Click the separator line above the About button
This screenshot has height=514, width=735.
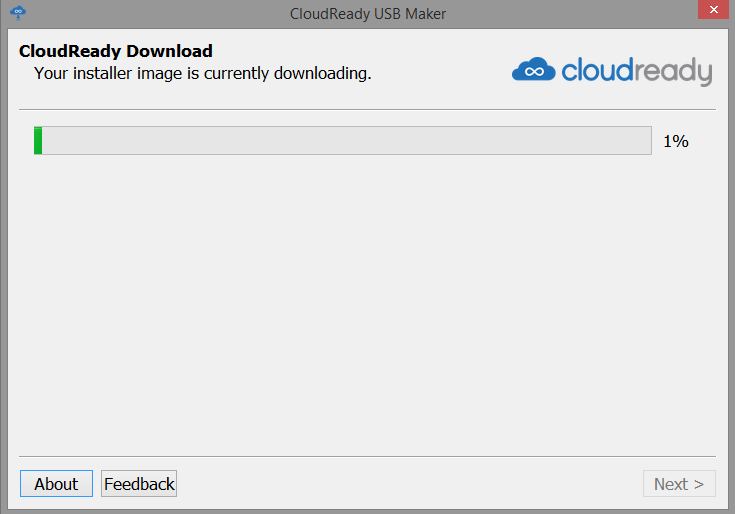click(367, 457)
